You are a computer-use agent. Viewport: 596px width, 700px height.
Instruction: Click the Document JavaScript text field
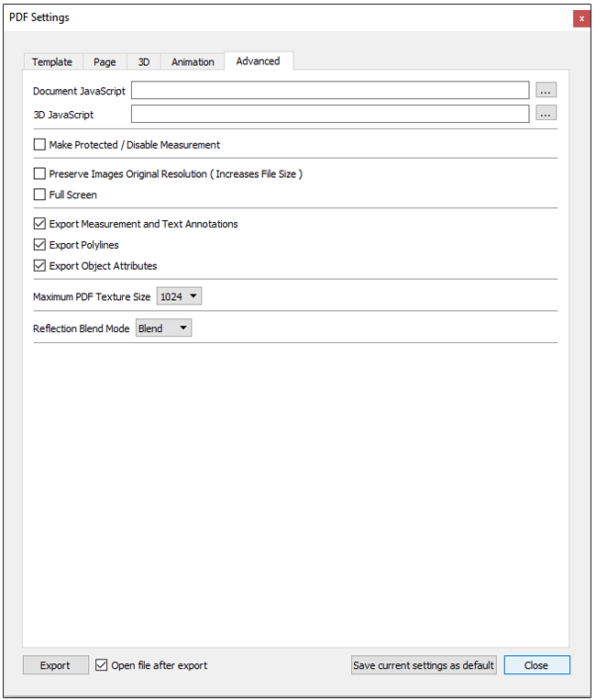tap(330, 90)
